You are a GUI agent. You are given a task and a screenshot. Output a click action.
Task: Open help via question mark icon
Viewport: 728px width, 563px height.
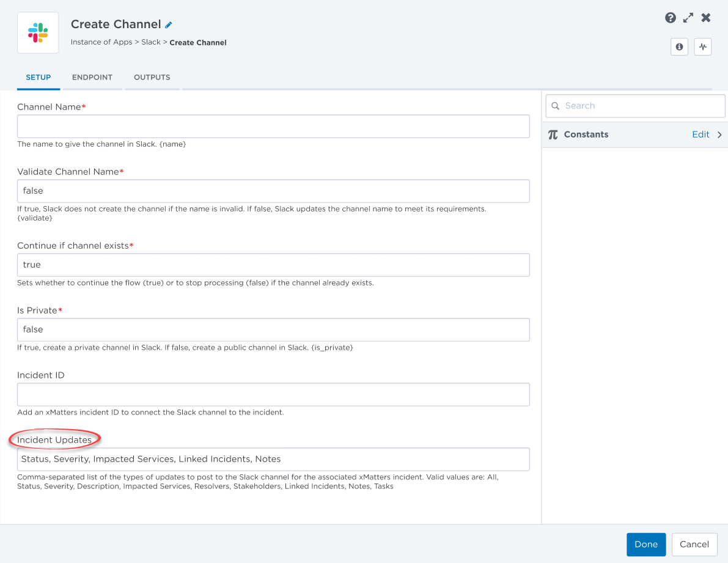coord(670,18)
